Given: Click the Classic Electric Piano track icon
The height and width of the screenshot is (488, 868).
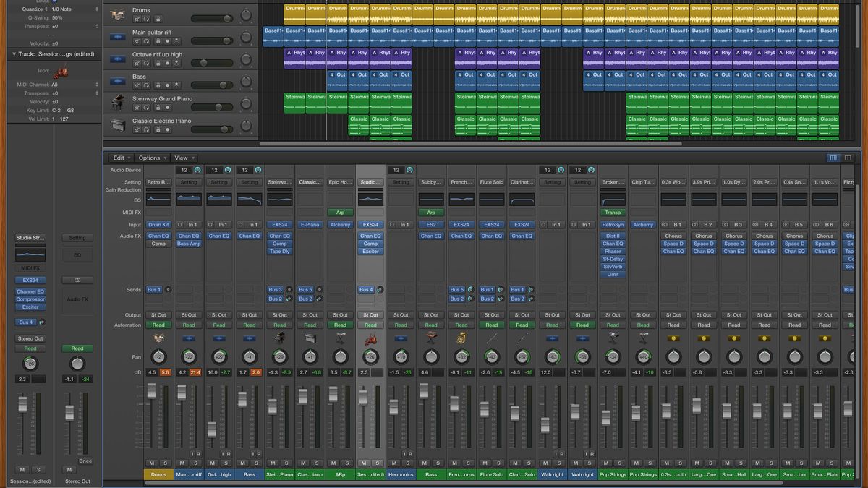Looking at the screenshot, I should 116,124.
